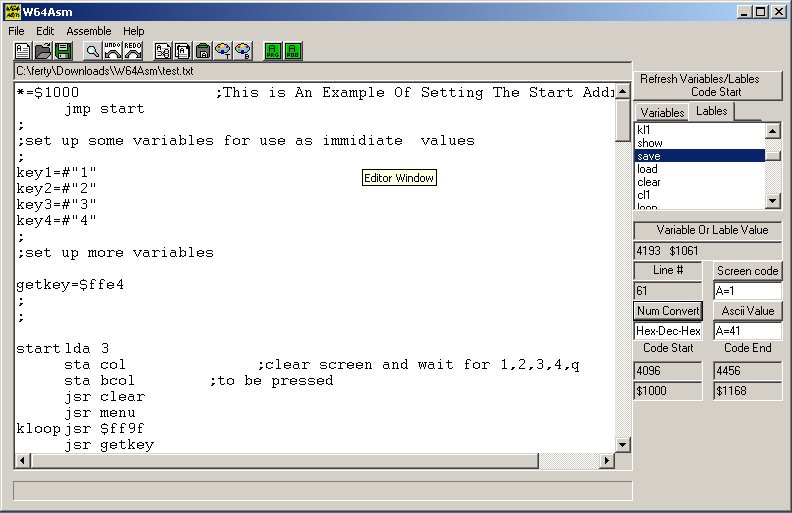Viewport: 792px width, 513px height.
Task: Click the Redo toolbar icon
Action: click(133, 51)
